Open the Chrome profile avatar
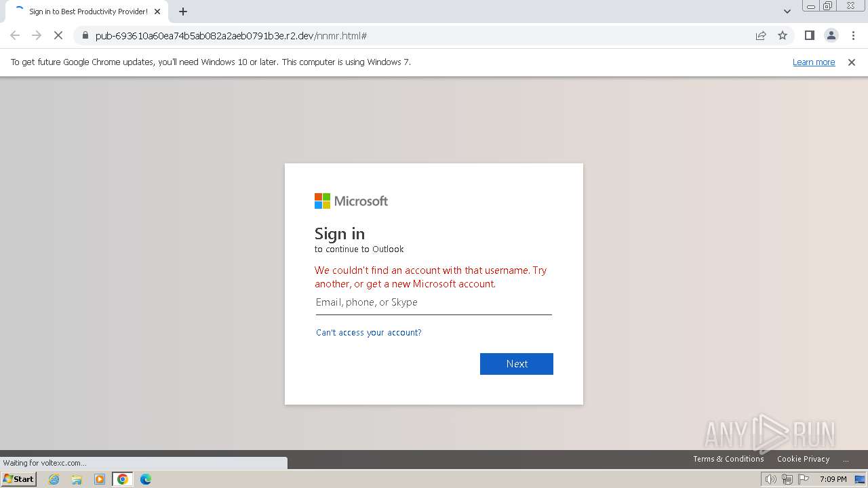This screenshot has width=868, height=488. tap(831, 35)
